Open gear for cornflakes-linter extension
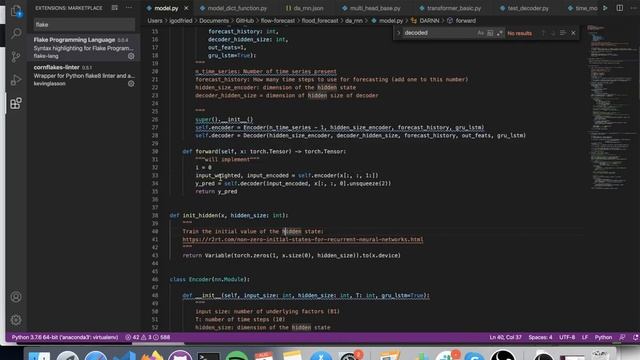 click(x=131, y=84)
